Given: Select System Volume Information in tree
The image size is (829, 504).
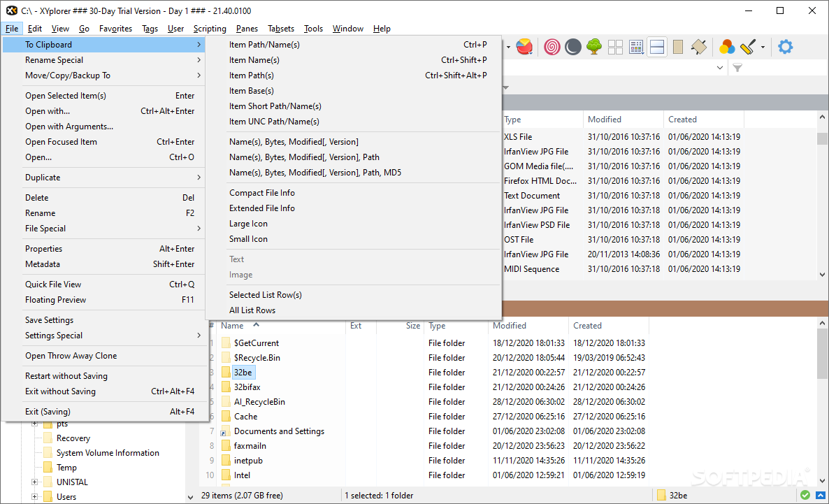Looking at the screenshot, I should (108, 453).
